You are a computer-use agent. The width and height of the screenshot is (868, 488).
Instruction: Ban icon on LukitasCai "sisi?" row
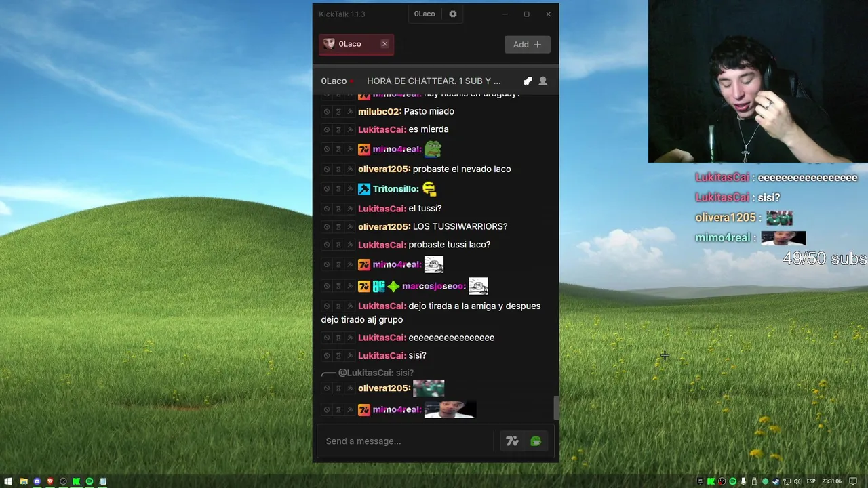point(326,355)
